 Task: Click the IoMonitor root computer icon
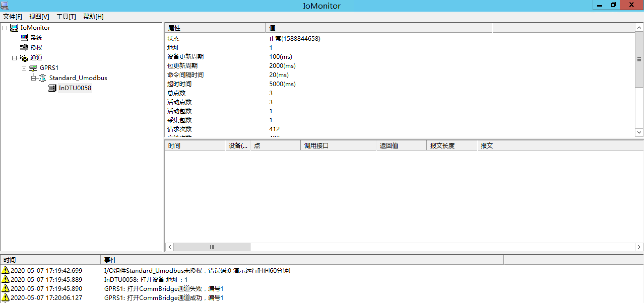[14, 28]
